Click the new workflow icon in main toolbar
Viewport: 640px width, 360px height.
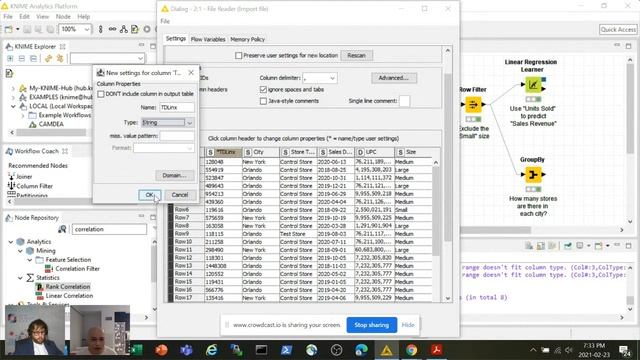click(x=8, y=29)
